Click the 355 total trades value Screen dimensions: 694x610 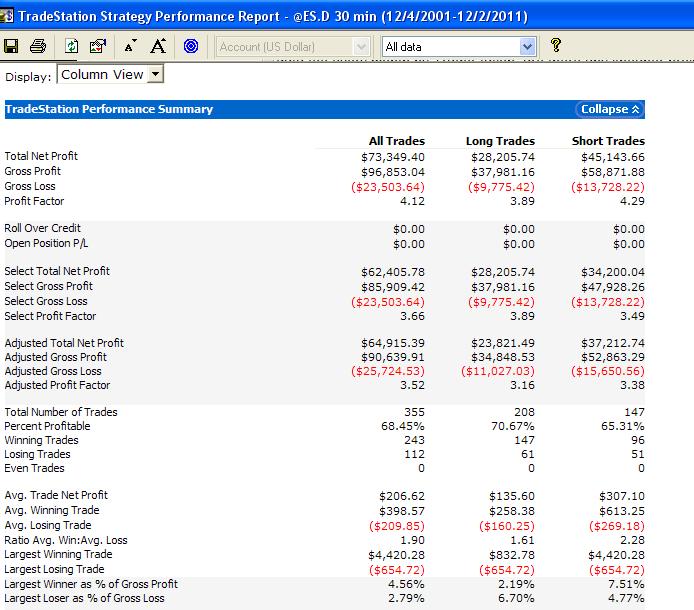pos(414,413)
